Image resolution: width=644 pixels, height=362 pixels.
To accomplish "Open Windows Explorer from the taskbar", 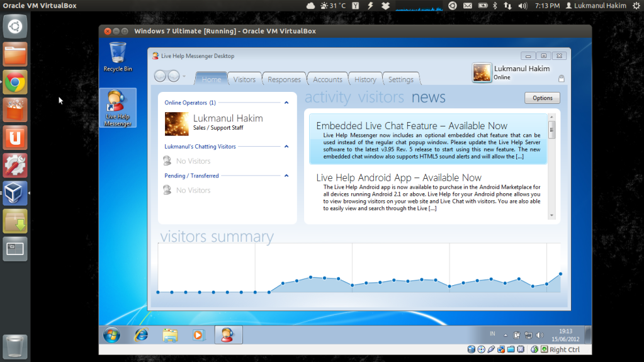I will pos(170,335).
